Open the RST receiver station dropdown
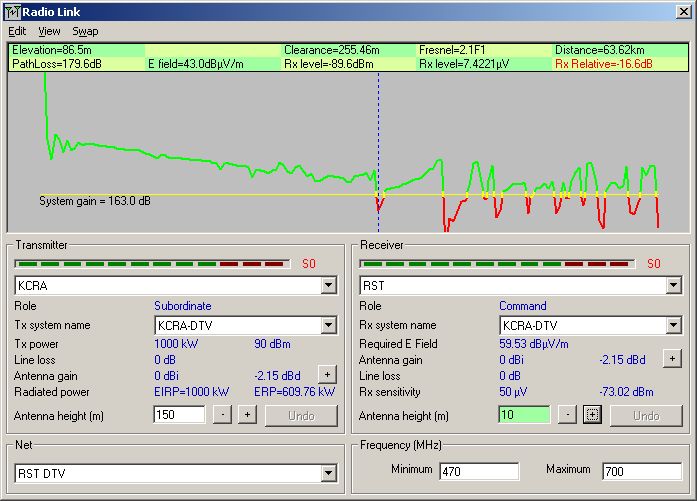Screen dimensions: 697x501 pos(674,286)
